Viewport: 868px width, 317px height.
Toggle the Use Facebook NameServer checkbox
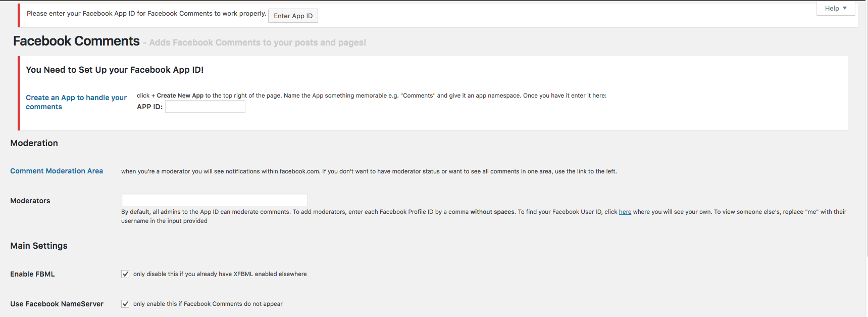125,304
